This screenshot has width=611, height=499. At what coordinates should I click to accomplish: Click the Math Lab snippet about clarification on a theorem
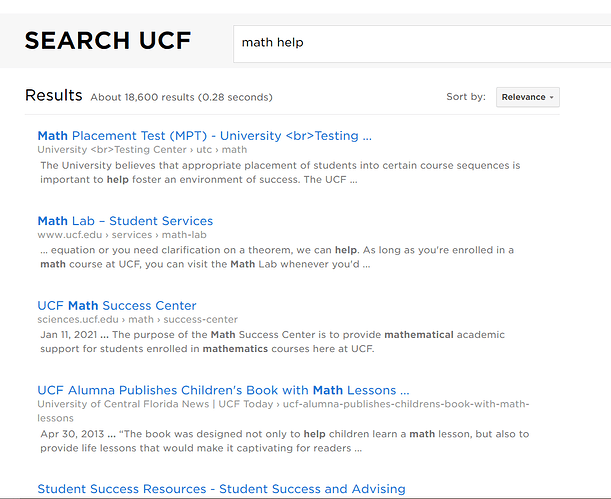pyautogui.click(x=277, y=257)
